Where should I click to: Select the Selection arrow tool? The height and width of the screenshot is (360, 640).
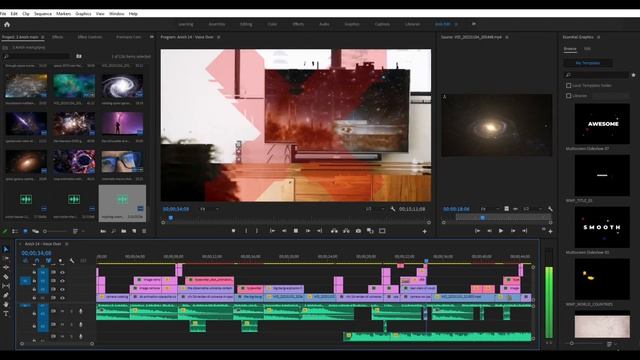(x=6, y=249)
